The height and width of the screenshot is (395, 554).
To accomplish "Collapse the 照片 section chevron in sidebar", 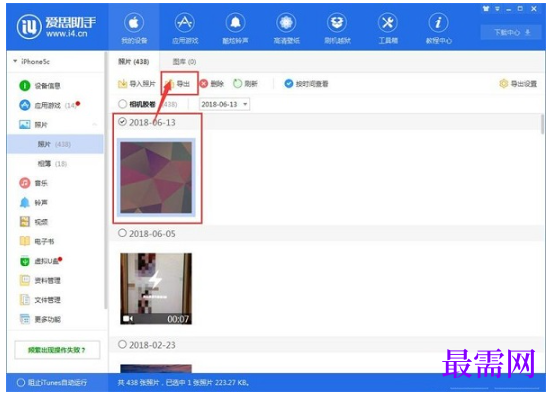I will pyautogui.click(x=95, y=124).
